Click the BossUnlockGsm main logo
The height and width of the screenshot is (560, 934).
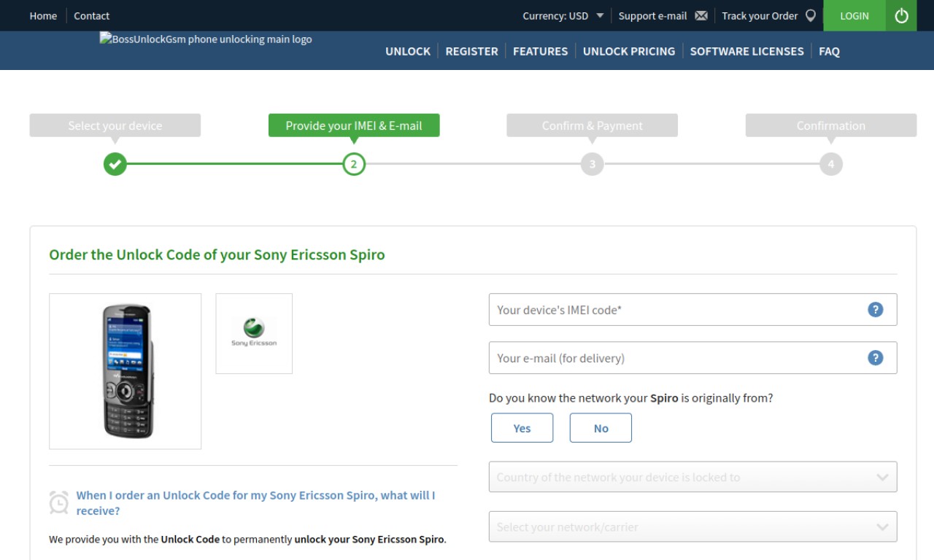pos(207,39)
